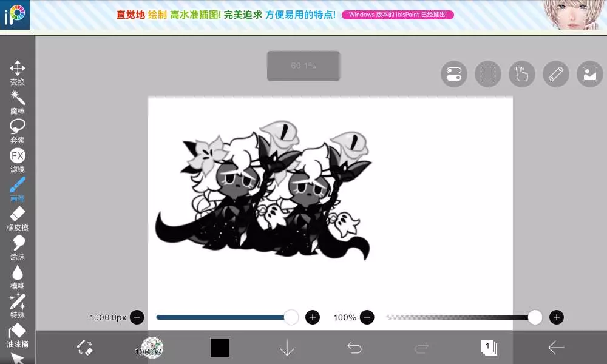Open the black color swatch
Viewport: 607px width, 364px height.
(x=220, y=348)
